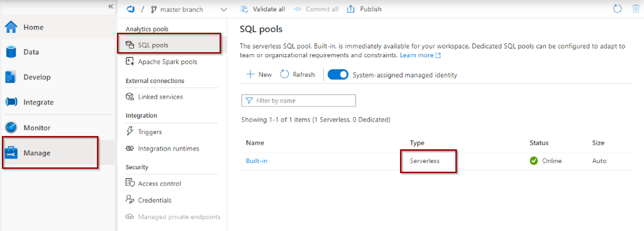Click the Azure DevOps repo icon
The height and width of the screenshot is (231, 644).
click(130, 9)
